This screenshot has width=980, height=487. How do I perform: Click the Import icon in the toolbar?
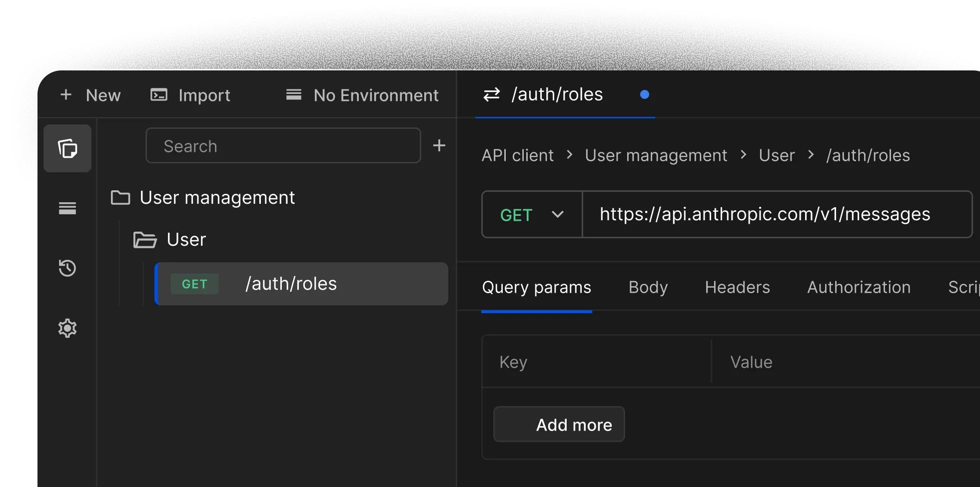click(x=158, y=95)
